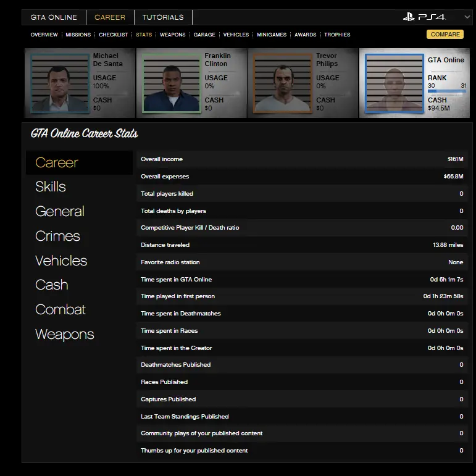Open the Missions submenu item
The height and width of the screenshot is (476, 476).
click(78, 35)
